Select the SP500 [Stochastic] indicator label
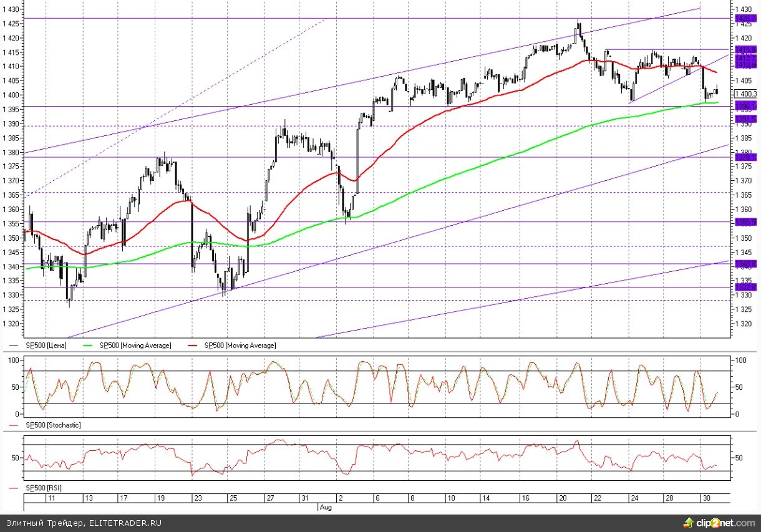 coord(53,425)
